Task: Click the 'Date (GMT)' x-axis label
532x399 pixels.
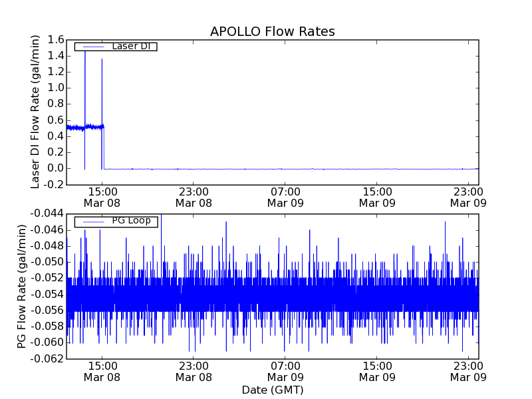Action: 272,390
